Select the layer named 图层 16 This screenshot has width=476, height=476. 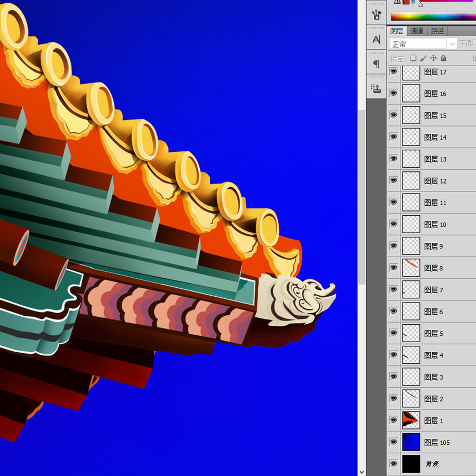tap(435, 94)
